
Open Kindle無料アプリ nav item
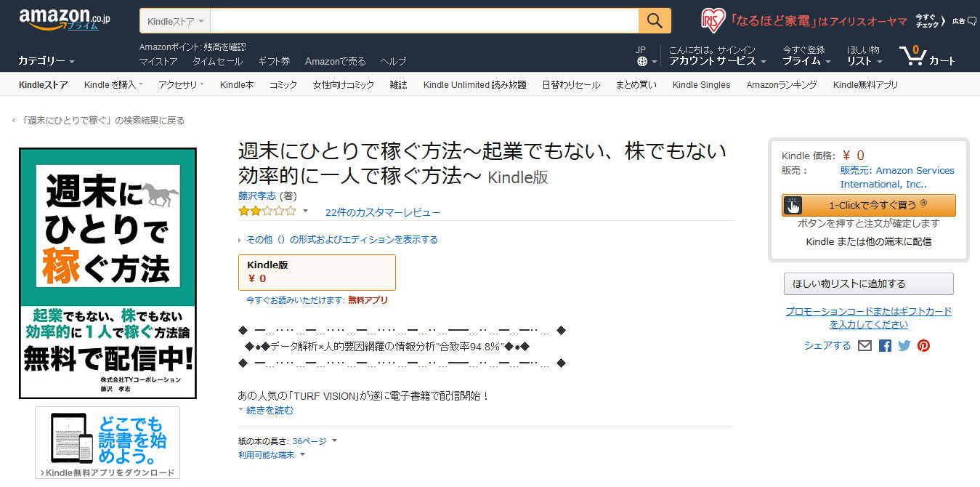coord(865,85)
